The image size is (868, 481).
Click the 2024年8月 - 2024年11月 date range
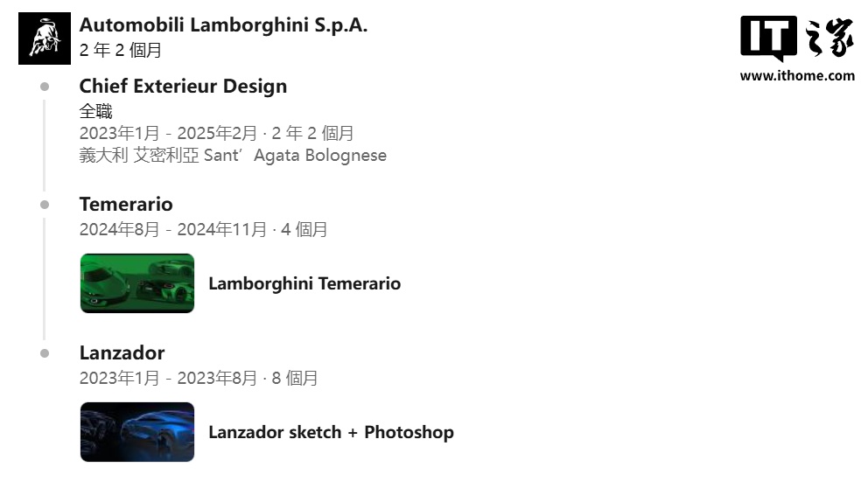(172, 230)
